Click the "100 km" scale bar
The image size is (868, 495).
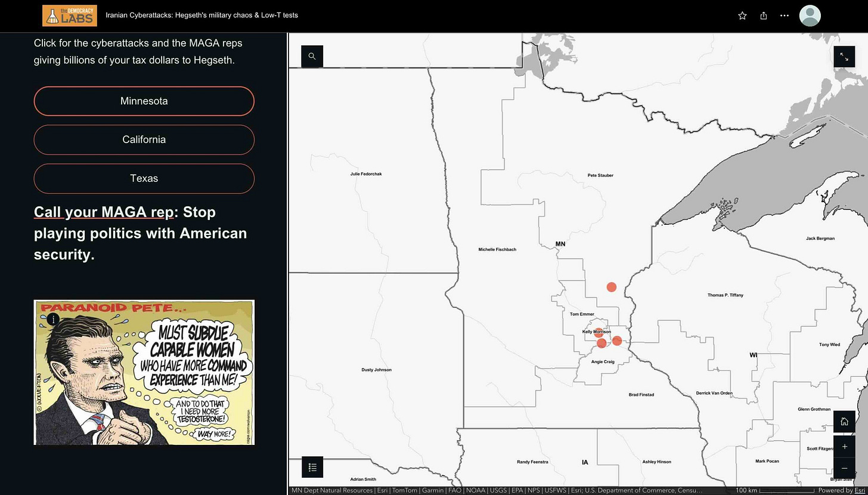click(x=775, y=490)
